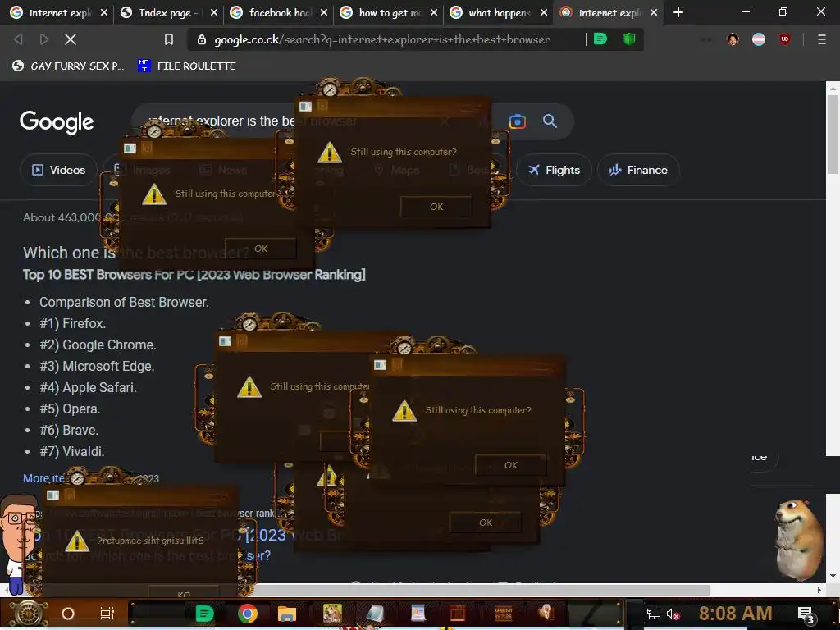Click the glasses cartoon character at left
Viewport: 840px width, 630px height.
pyautogui.click(x=19, y=543)
